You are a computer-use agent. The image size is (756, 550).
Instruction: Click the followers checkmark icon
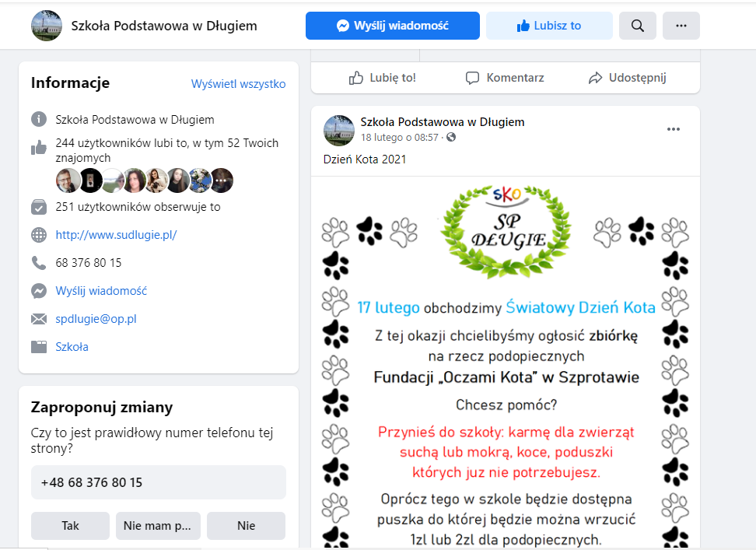39,207
